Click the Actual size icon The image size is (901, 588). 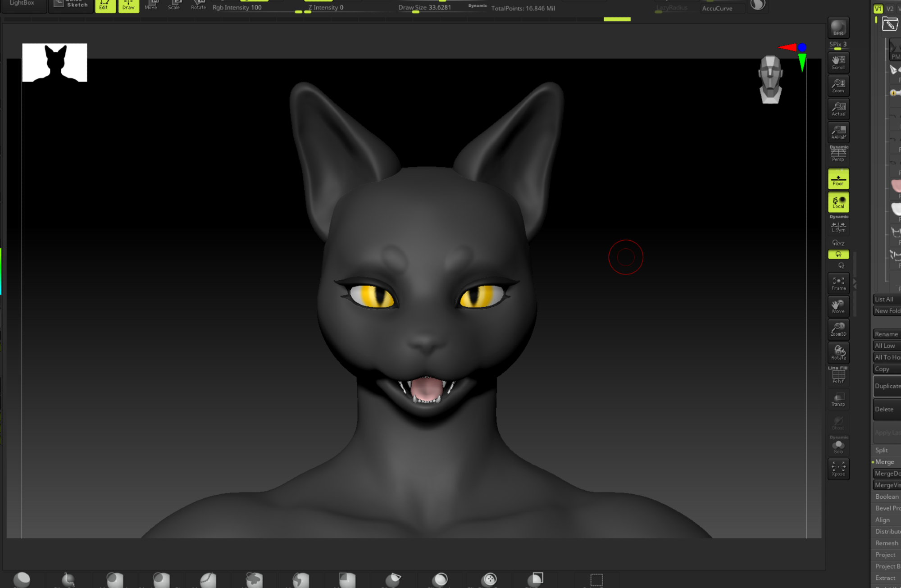click(838, 109)
